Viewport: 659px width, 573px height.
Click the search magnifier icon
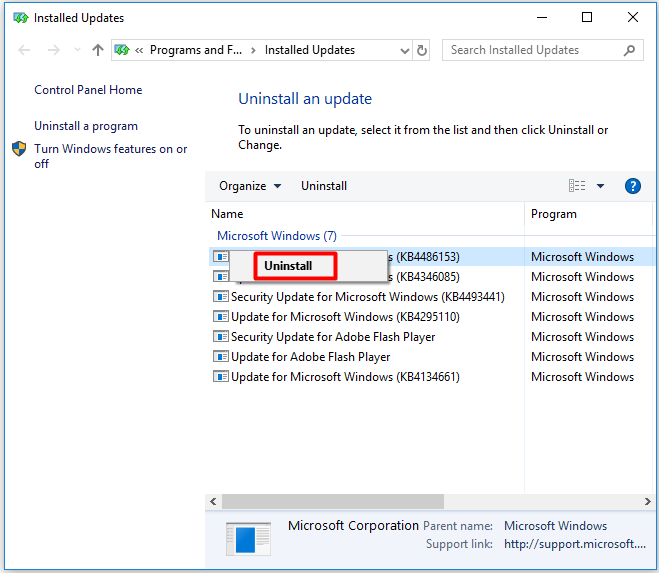[x=629, y=50]
